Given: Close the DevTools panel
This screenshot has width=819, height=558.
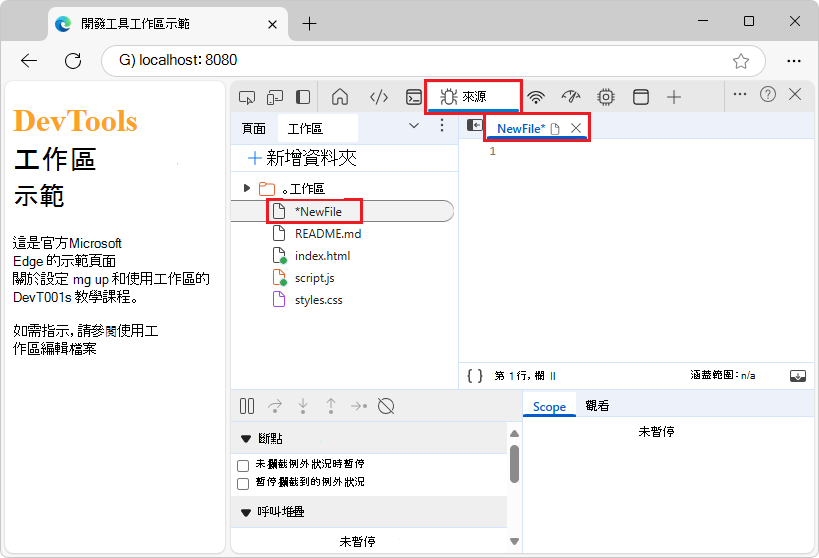Looking at the screenshot, I should [795, 95].
